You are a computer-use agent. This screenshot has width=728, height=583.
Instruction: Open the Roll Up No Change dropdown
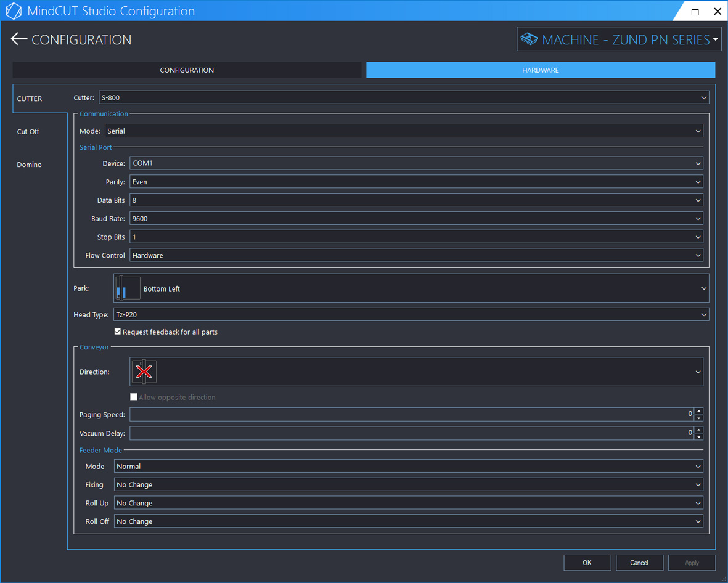[x=409, y=503]
